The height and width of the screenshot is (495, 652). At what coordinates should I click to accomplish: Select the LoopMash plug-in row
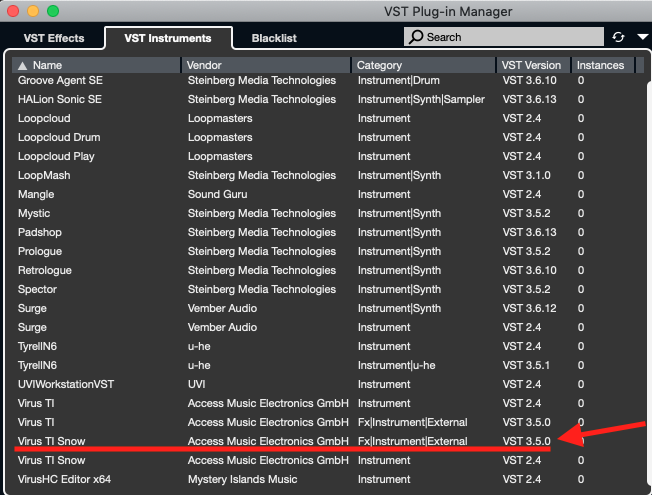point(328,176)
